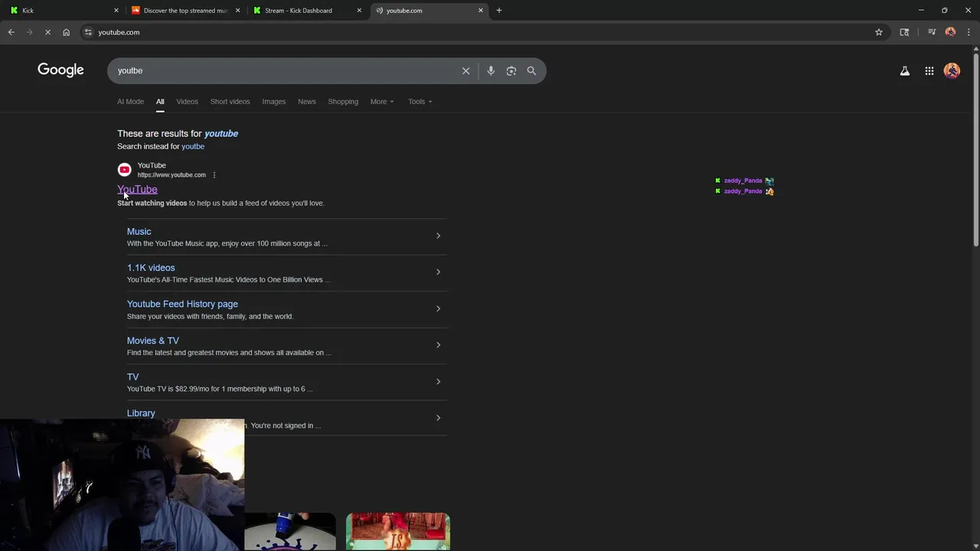Open the Library sitelink
The image size is (980, 551).
point(141,413)
